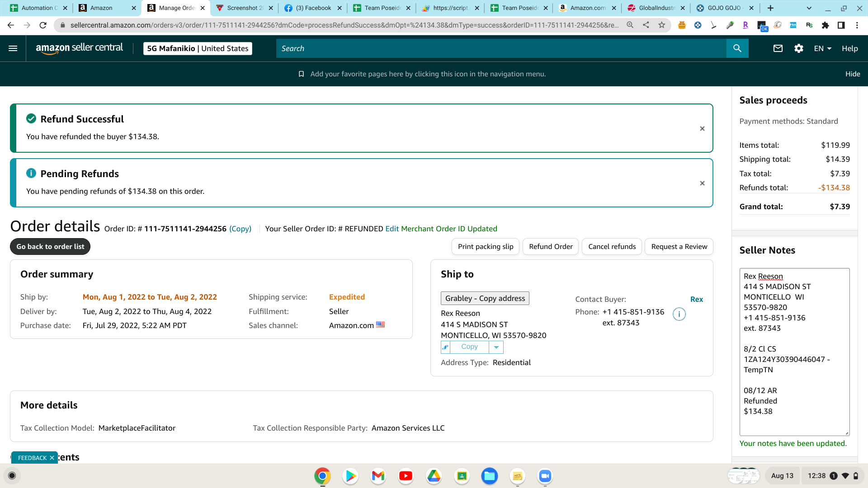868x488 pixels.
Task: Open the Seller Central hamburger menu
Action: (13, 48)
